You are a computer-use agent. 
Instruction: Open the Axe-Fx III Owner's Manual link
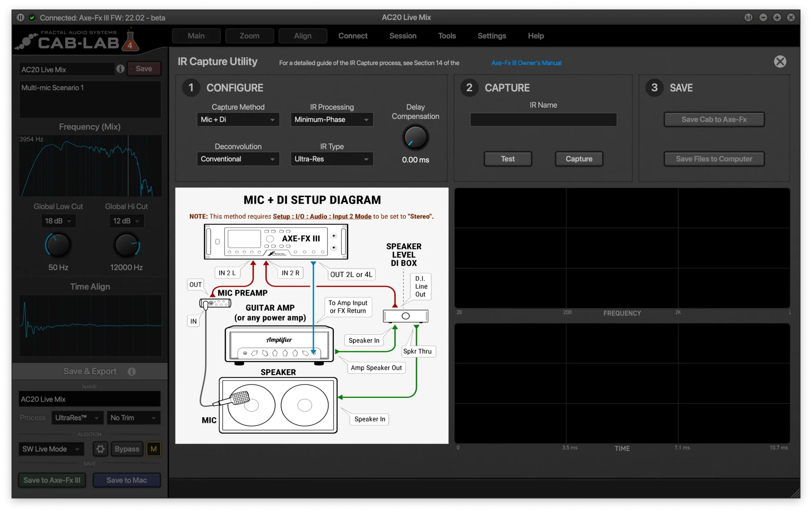pos(526,63)
